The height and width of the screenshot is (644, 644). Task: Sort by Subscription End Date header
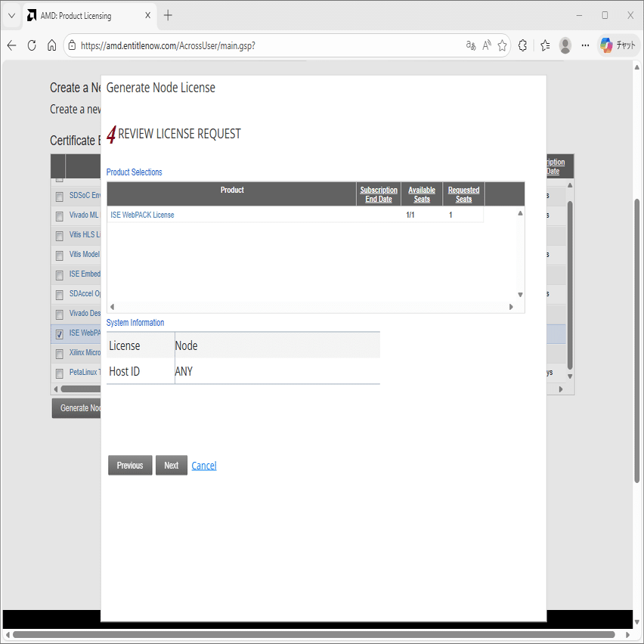(378, 194)
